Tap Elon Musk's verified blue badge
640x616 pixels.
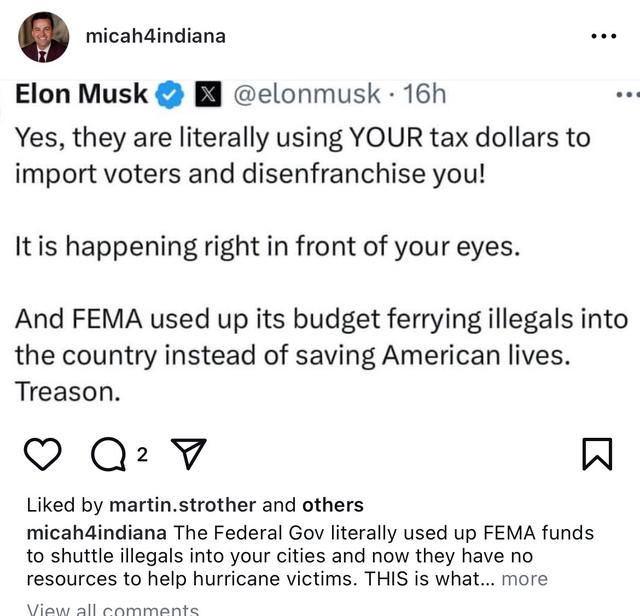(x=172, y=95)
